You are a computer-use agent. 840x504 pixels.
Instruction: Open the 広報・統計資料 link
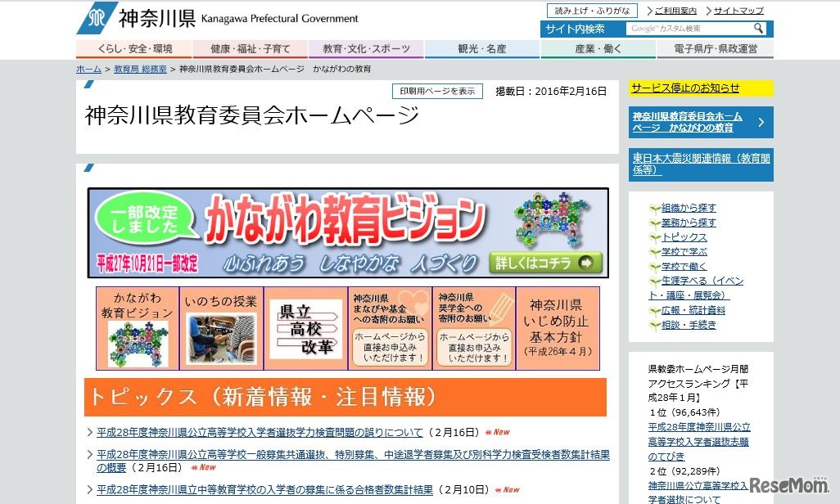click(693, 310)
